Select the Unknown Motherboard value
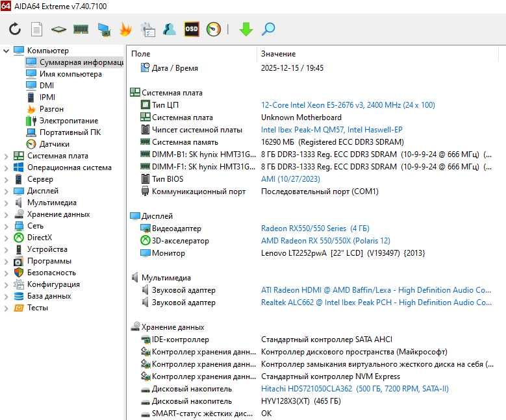Screen dimensions: 506x420 pyautogui.click(x=301, y=117)
